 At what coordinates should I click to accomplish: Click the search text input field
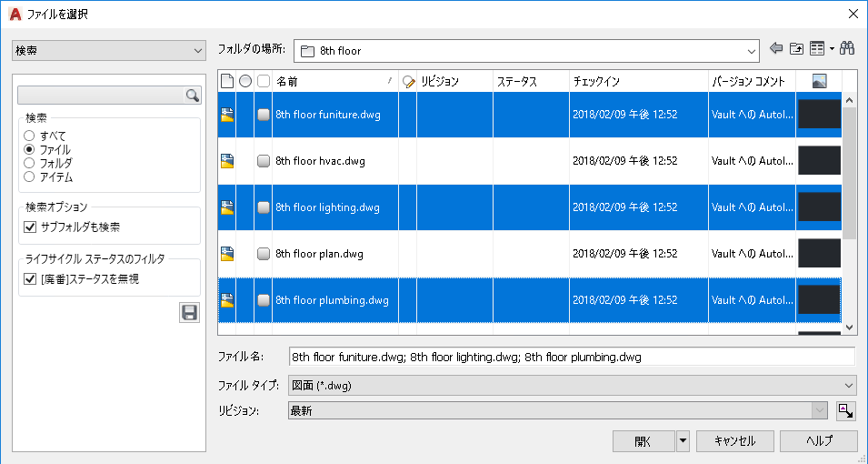point(101,96)
